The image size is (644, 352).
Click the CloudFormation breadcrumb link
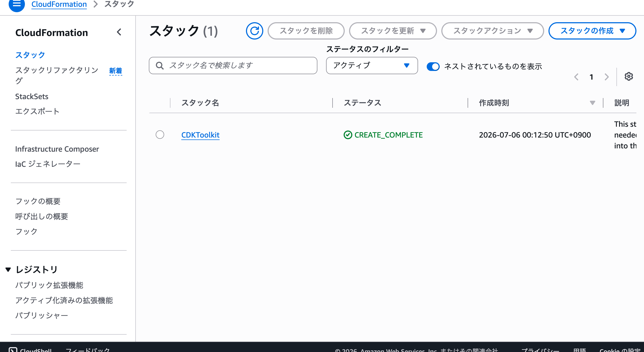[59, 4]
